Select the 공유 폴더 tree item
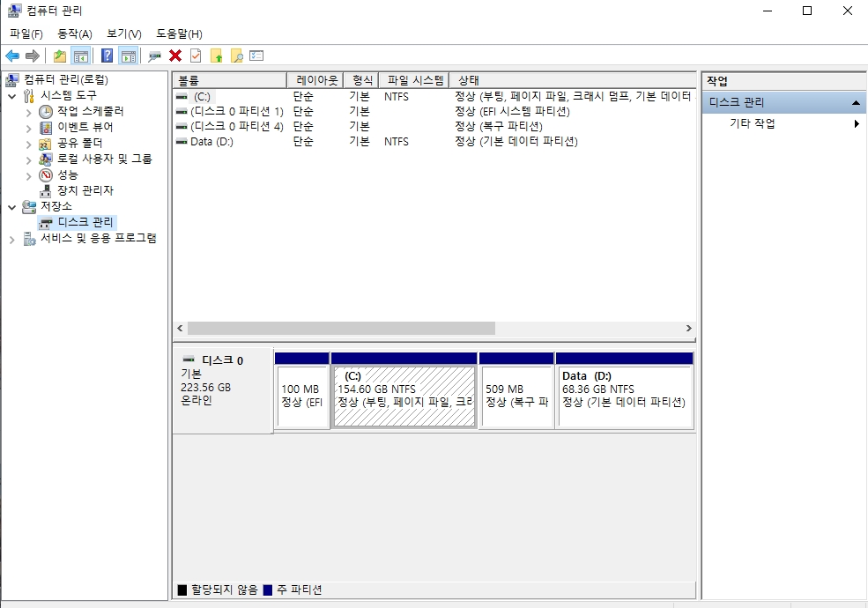This screenshot has width=868, height=608. pyautogui.click(x=79, y=143)
